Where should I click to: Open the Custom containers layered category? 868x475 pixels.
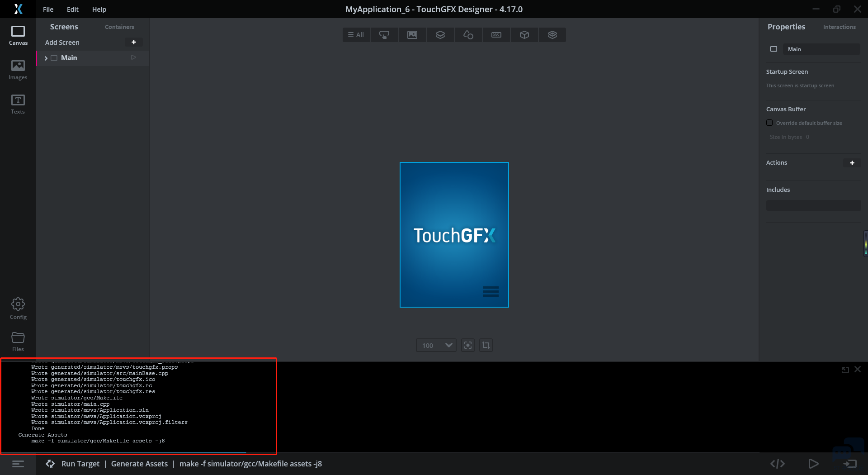click(x=552, y=35)
